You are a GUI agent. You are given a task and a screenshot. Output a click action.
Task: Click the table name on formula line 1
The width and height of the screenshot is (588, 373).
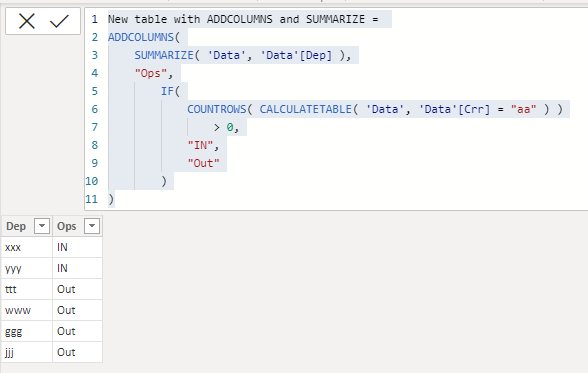pyautogui.click(x=236, y=19)
